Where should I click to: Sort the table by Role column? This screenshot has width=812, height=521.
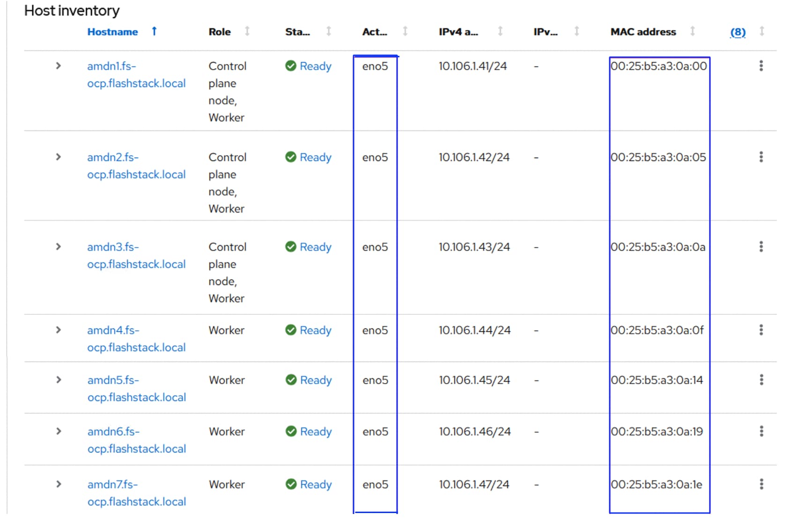[247, 31]
